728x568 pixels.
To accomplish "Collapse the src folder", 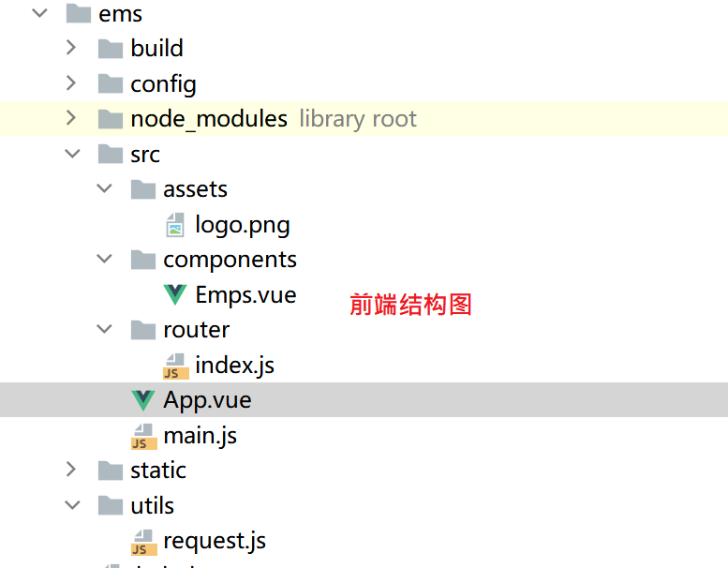I will pyautogui.click(x=71, y=154).
